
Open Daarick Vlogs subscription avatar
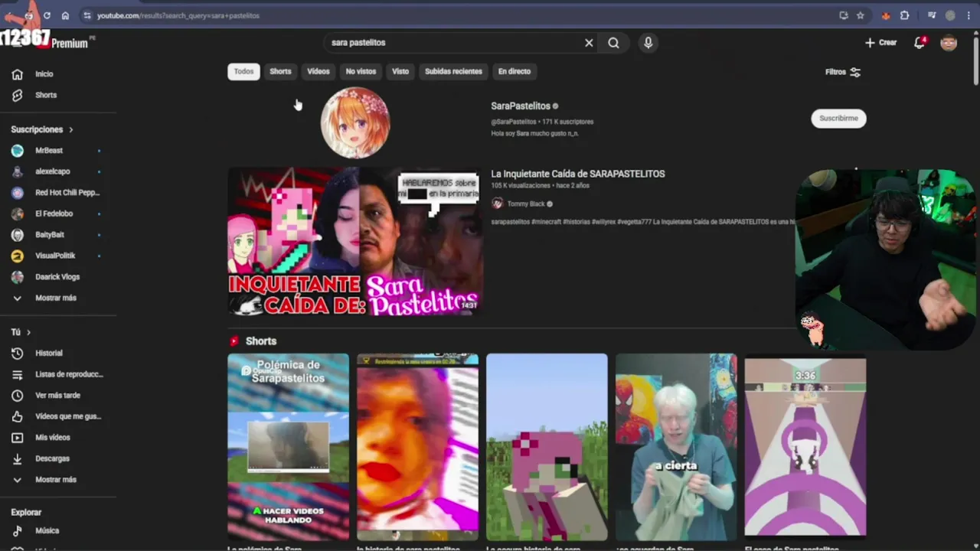pyautogui.click(x=17, y=277)
